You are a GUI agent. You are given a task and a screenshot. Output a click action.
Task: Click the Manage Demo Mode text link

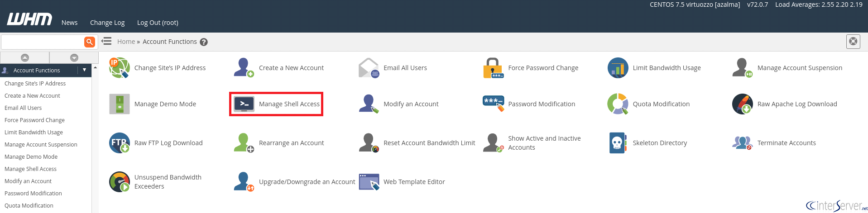tap(165, 104)
